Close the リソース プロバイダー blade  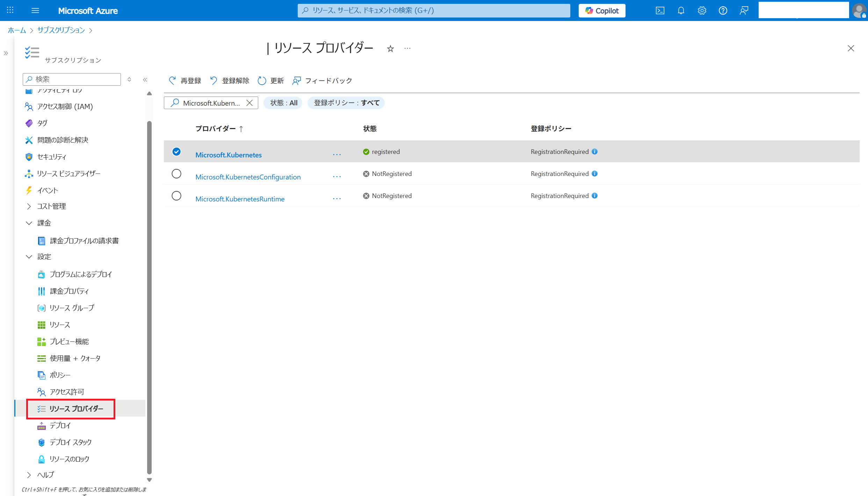pos(851,48)
